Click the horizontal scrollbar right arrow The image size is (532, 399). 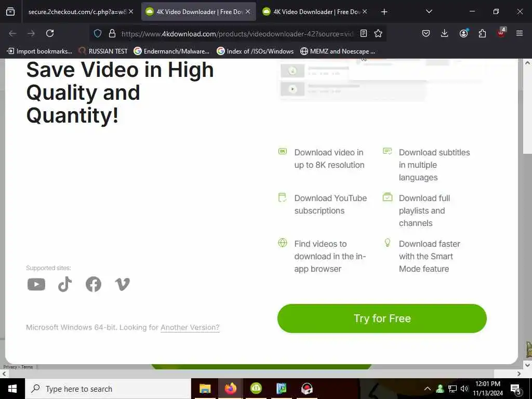click(519, 374)
